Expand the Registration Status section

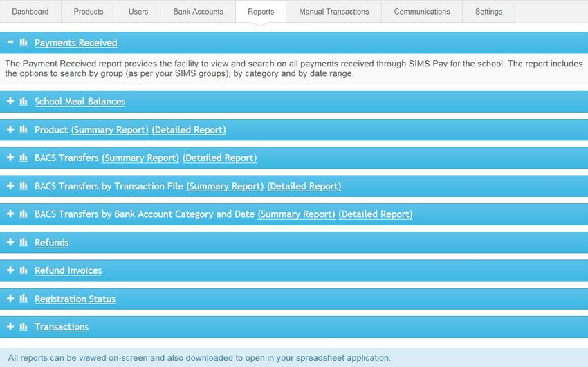point(10,299)
